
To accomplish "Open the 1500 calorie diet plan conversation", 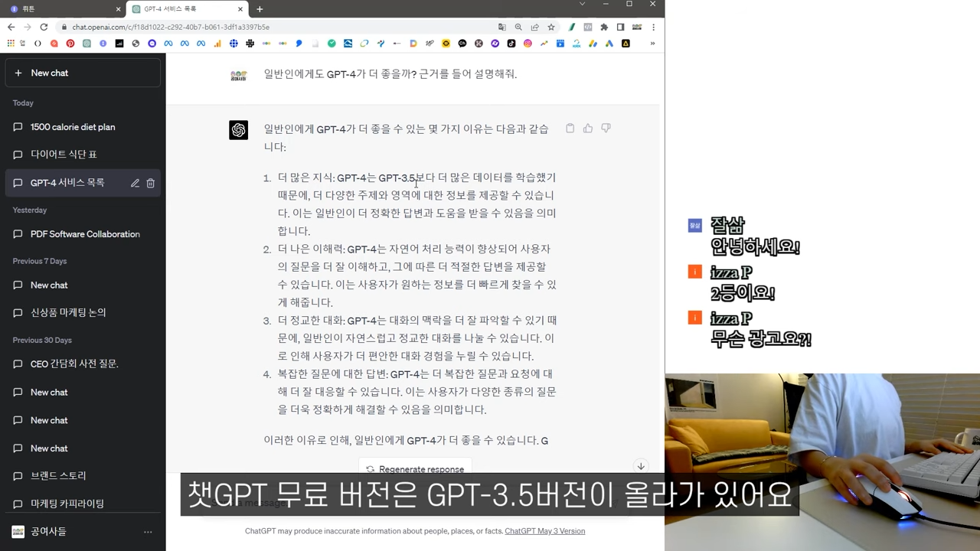I will [73, 126].
